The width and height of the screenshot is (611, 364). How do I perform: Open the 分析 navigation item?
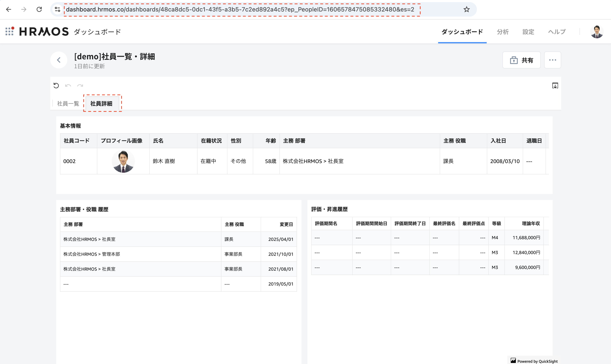[x=502, y=32]
